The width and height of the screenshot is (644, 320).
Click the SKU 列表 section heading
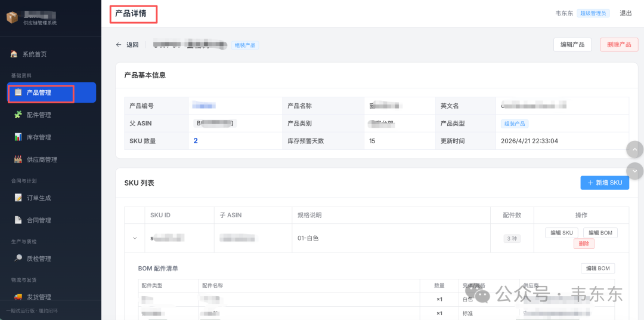139,183
